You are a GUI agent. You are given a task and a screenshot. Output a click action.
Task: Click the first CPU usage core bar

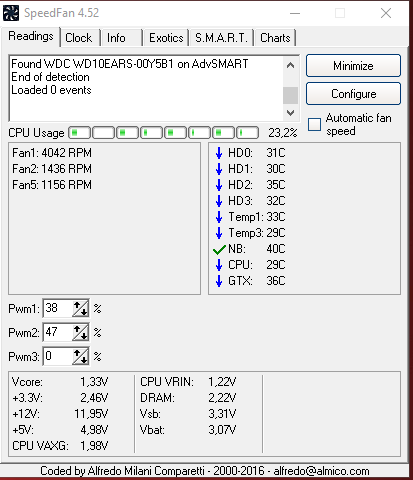79,133
